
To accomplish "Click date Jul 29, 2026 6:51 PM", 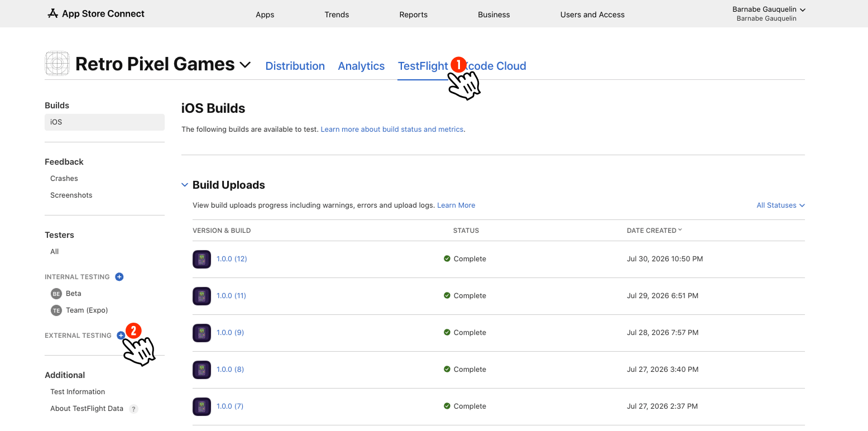I will (x=663, y=296).
